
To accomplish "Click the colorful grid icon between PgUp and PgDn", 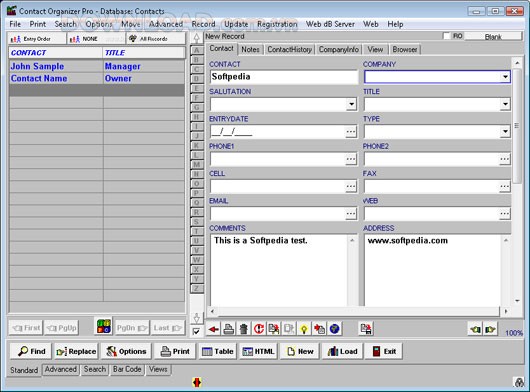I will point(104,326).
